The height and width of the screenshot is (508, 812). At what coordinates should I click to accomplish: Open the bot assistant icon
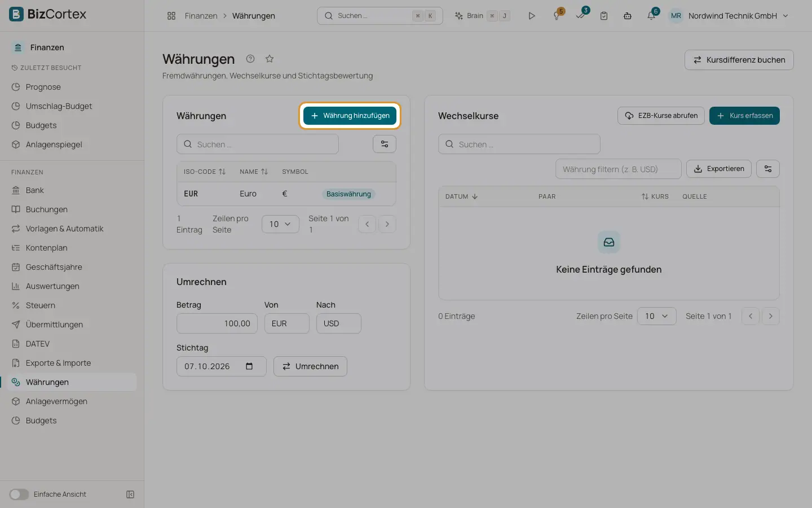628,16
